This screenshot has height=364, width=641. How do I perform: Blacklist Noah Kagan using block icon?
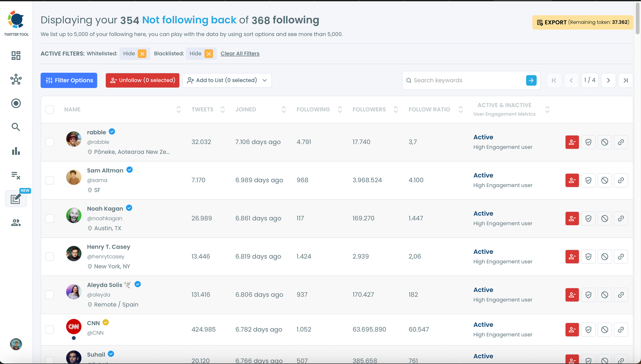604,218
